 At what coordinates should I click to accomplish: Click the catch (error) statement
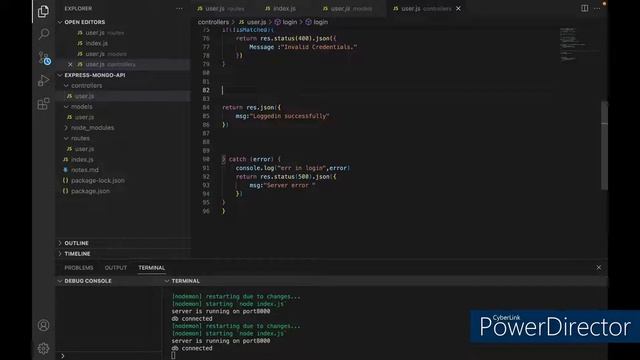pyautogui.click(x=251, y=159)
